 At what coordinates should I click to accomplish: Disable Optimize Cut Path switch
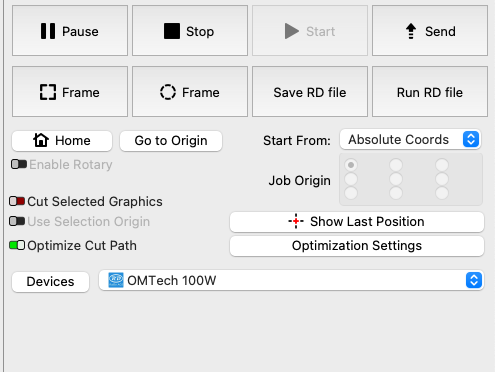click(x=17, y=245)
